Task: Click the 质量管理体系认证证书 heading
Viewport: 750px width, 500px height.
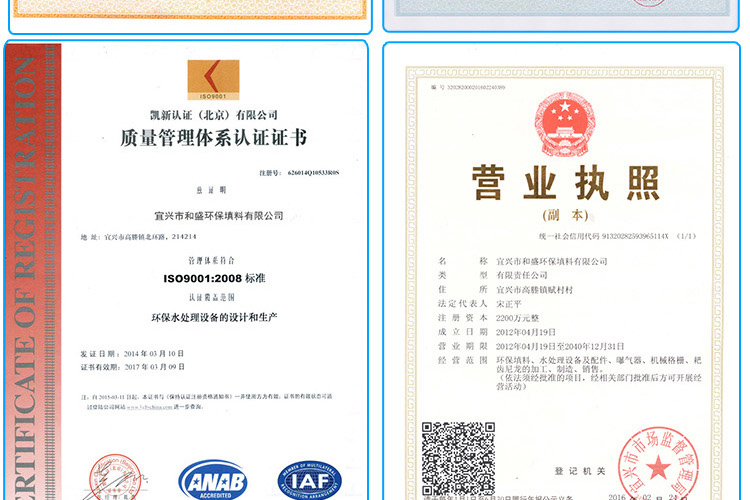Action: [x=213, y=138]
